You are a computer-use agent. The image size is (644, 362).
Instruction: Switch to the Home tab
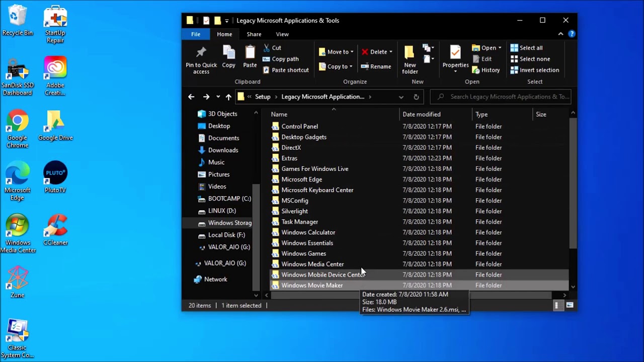[224, 34]
